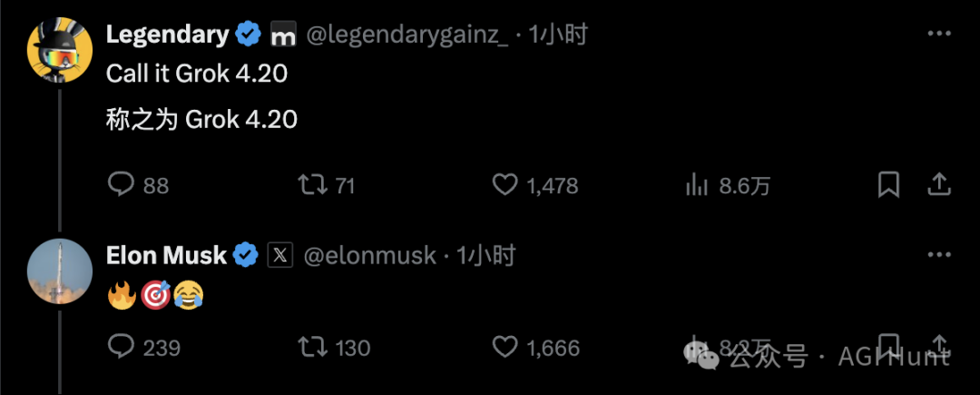Bookmark Legendary's Grok 4.20 post
The height and width of the screenshot is (395, 980).
tap(888, 185)
